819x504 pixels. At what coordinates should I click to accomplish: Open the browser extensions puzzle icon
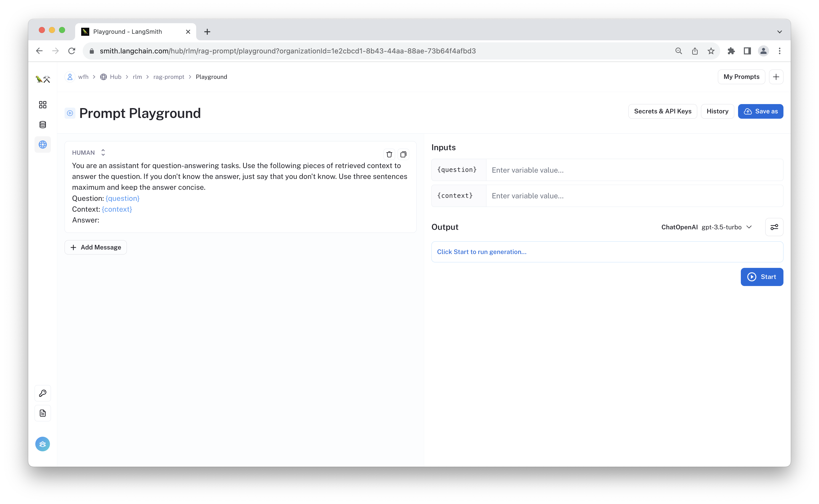[x=731, y=51]
